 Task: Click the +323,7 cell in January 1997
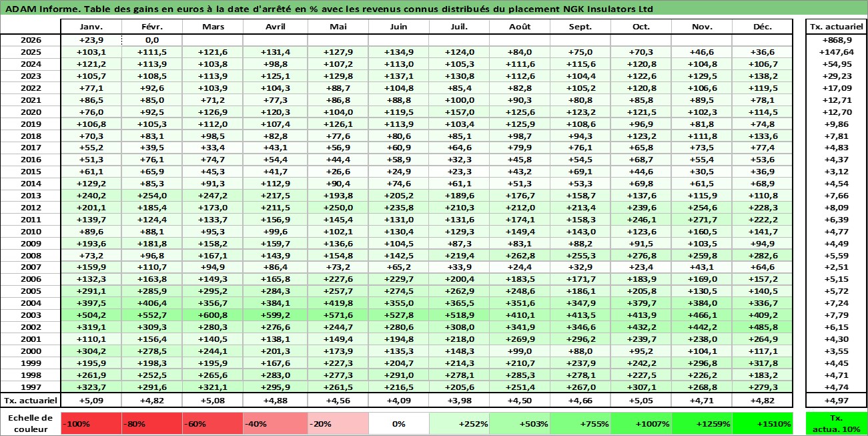tap(91, 387)
